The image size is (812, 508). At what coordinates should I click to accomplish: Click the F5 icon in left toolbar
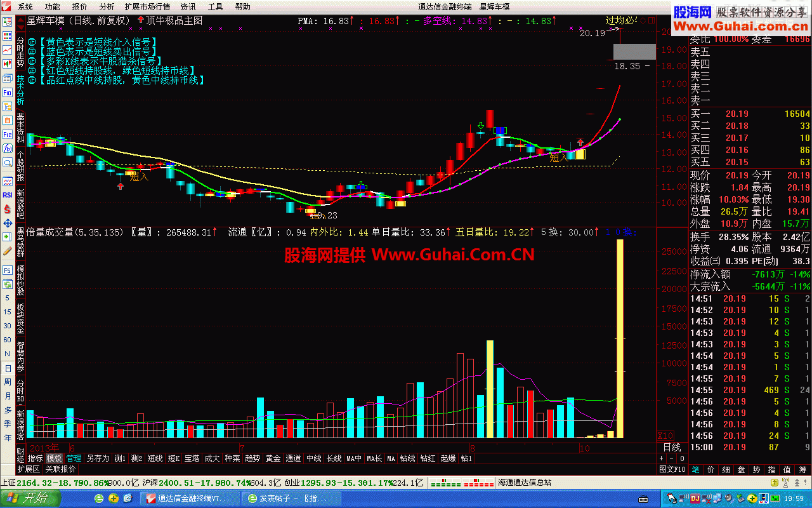click(8, 269)
